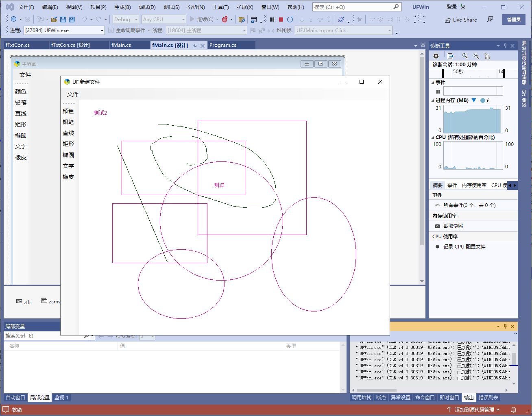Pause the events track in diagnostics

tap(438, 91)
